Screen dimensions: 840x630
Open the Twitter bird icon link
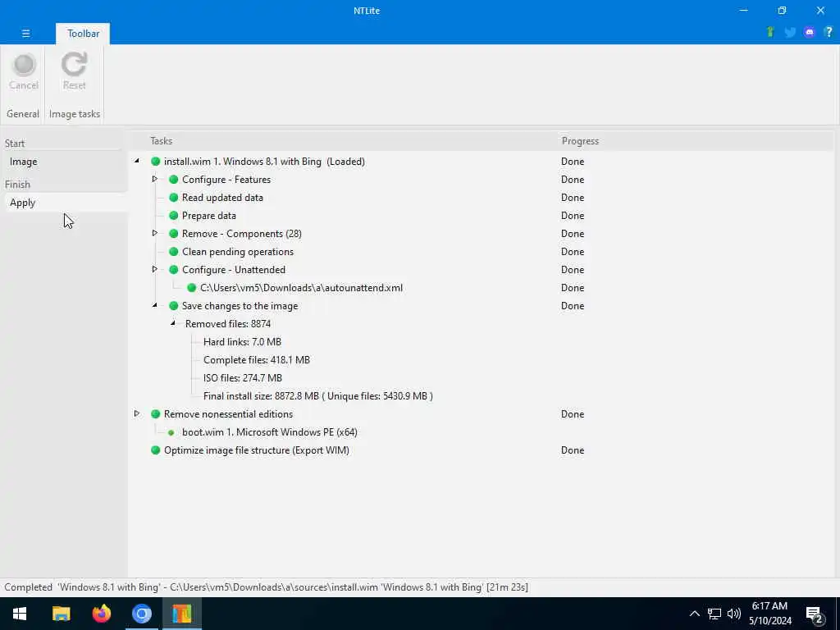pos(790,32)
